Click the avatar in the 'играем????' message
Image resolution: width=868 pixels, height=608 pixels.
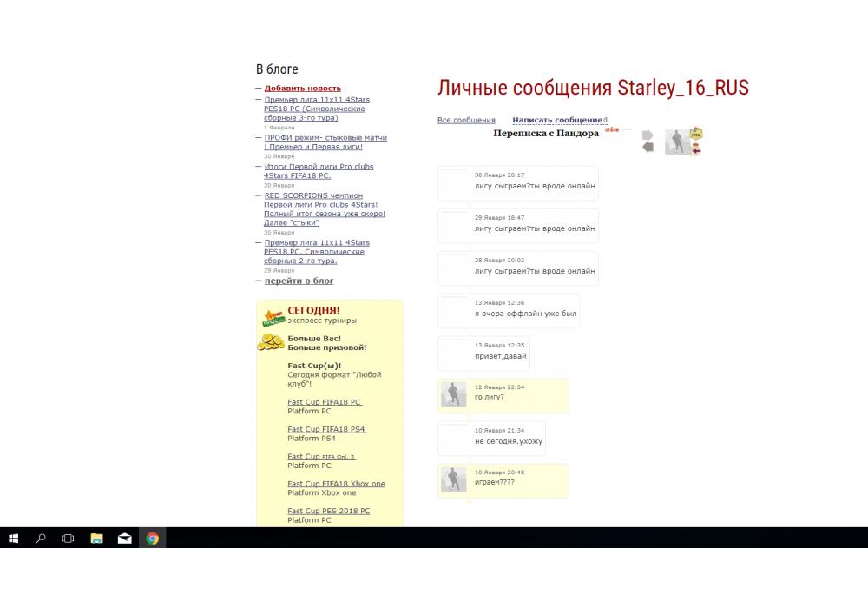click(453, 479)
